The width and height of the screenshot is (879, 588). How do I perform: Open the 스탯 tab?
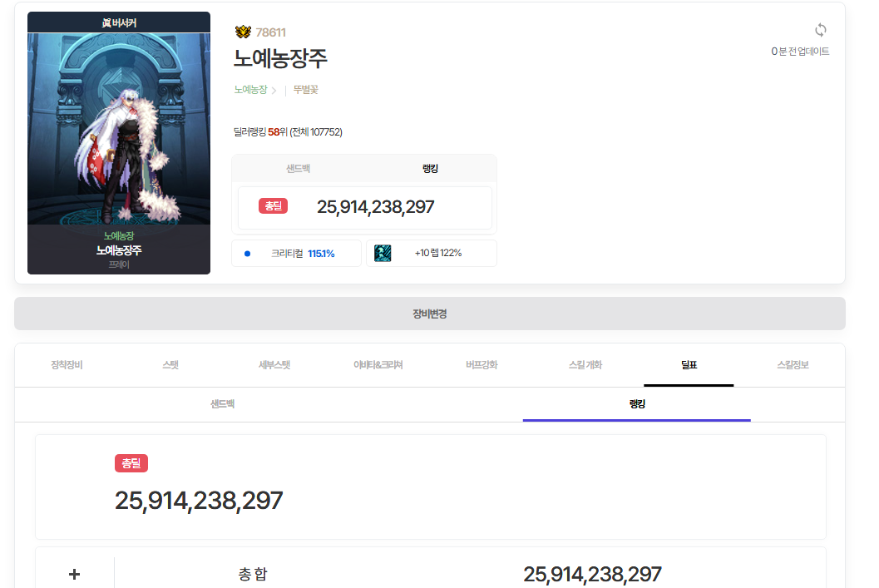[x=170, y=365]
